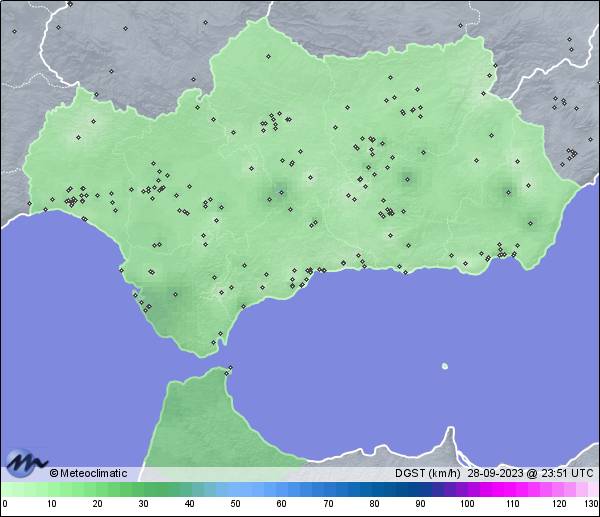Image resolution: width=600 pixels, height=517 pixels.
Task: Click the 20 value on the legend scale
Action: click(98, 503)
